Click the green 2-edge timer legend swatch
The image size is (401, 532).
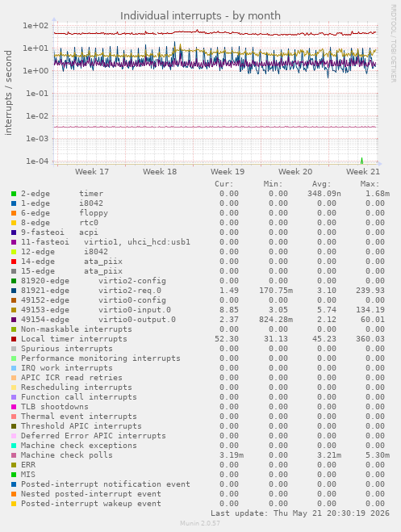tap(14, 194)
